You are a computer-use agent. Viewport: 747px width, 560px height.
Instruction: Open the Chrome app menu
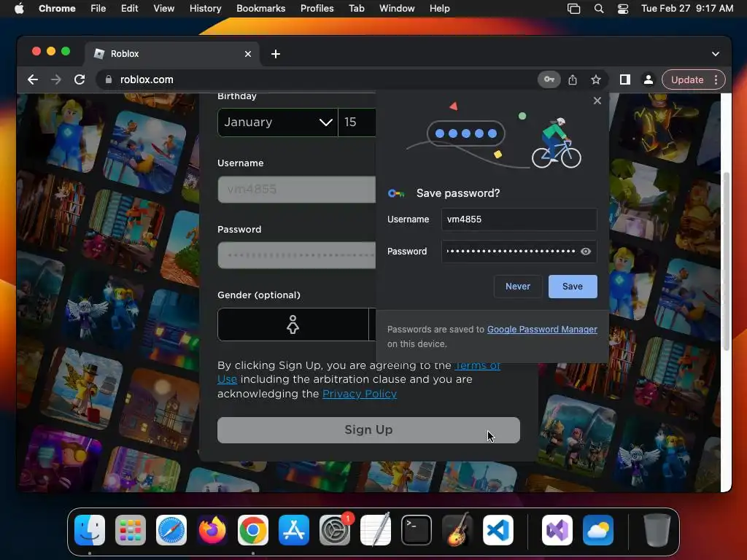click(57, 9)
